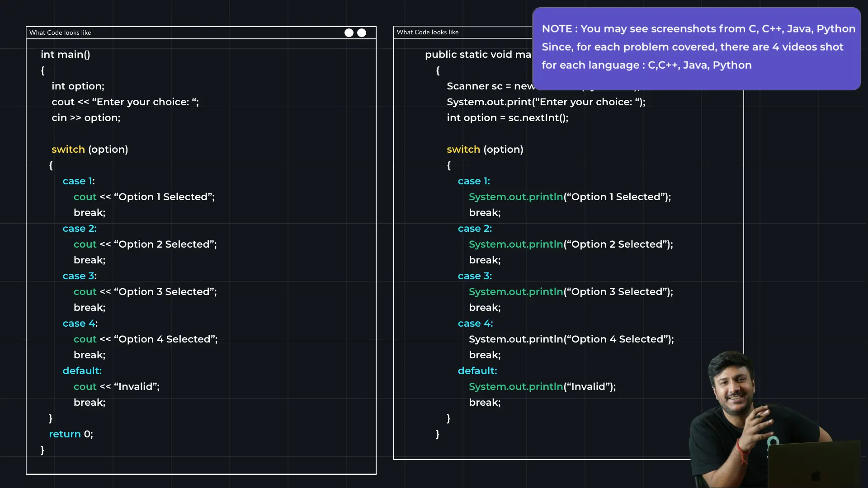This screenshot has width=868, height=488.
Task: Click 'case 3:' label in the Java panel
Action: coord(475,276)
